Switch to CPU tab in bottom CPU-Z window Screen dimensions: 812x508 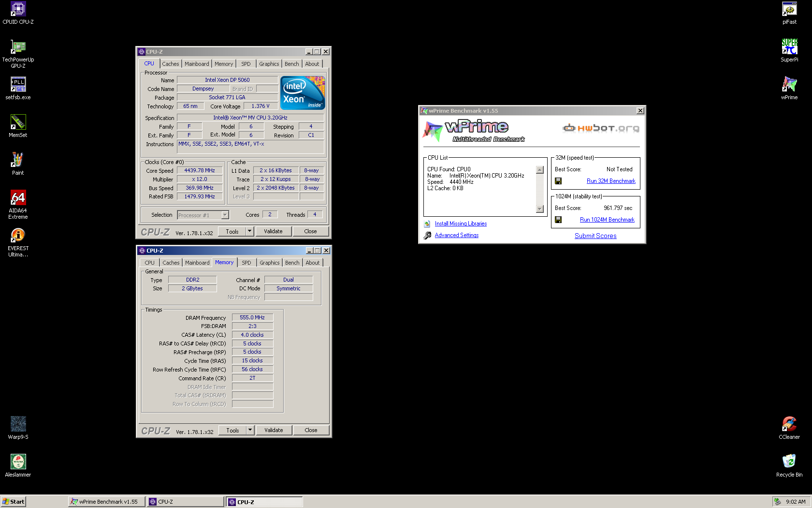(150, 263)
